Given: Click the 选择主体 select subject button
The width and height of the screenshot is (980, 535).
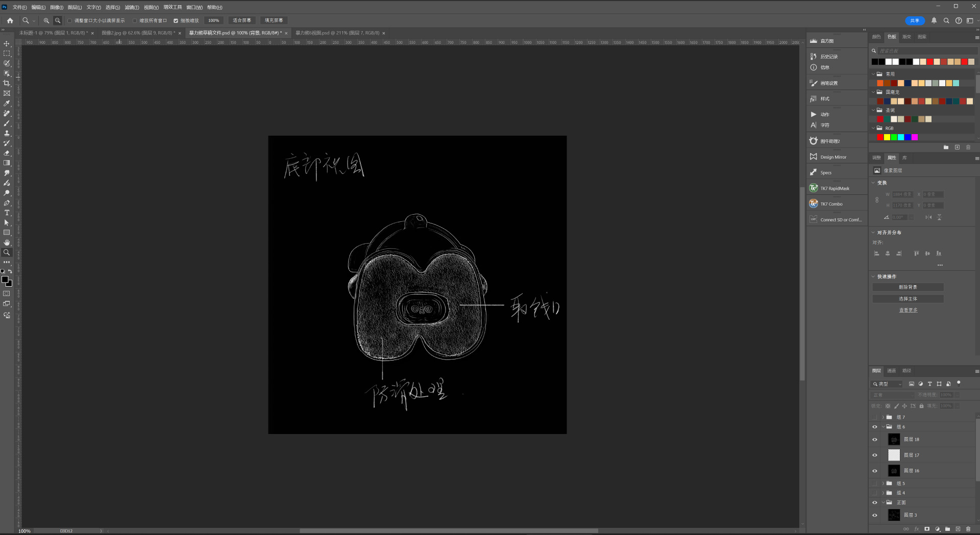Looking at the screenshot, I should point(908,299).
